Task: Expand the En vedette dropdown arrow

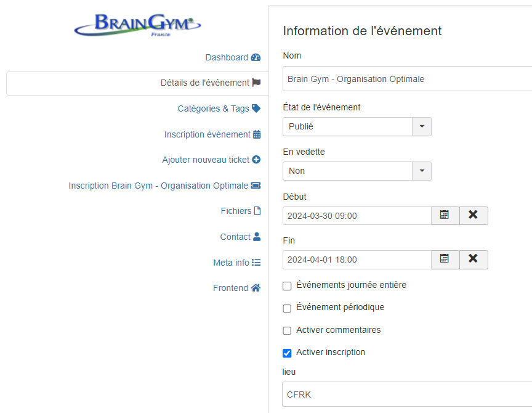Action: pos(422,171)
